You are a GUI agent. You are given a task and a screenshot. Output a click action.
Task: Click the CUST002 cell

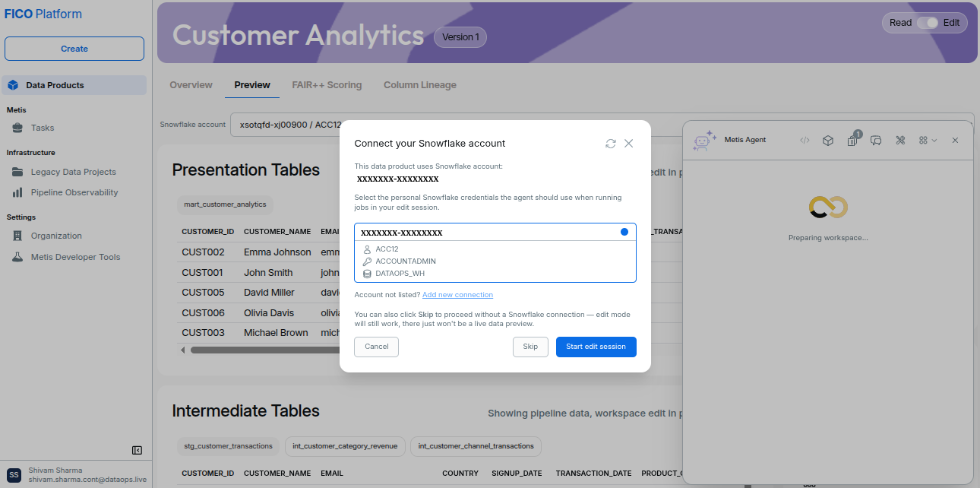click(x=203, y=252)
